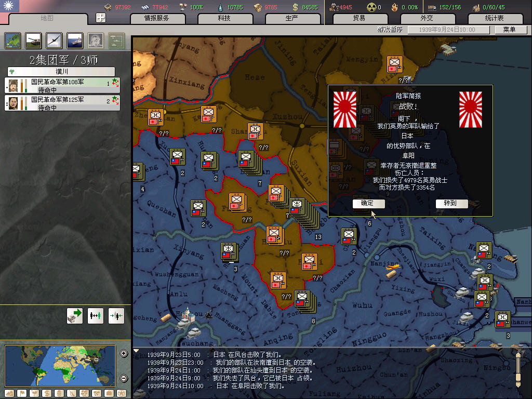Open the province map view icon
The width and height of the screenshot is (532, 399).
coord(12,41)
